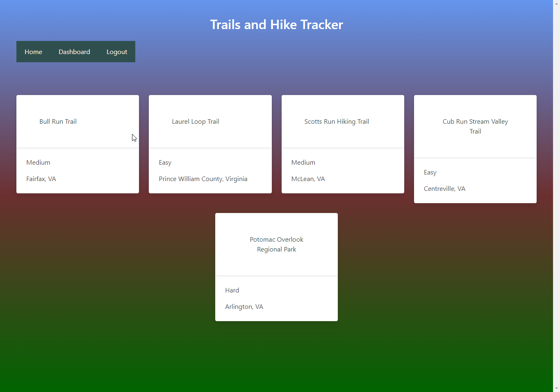Open the Home menu item

33,52
